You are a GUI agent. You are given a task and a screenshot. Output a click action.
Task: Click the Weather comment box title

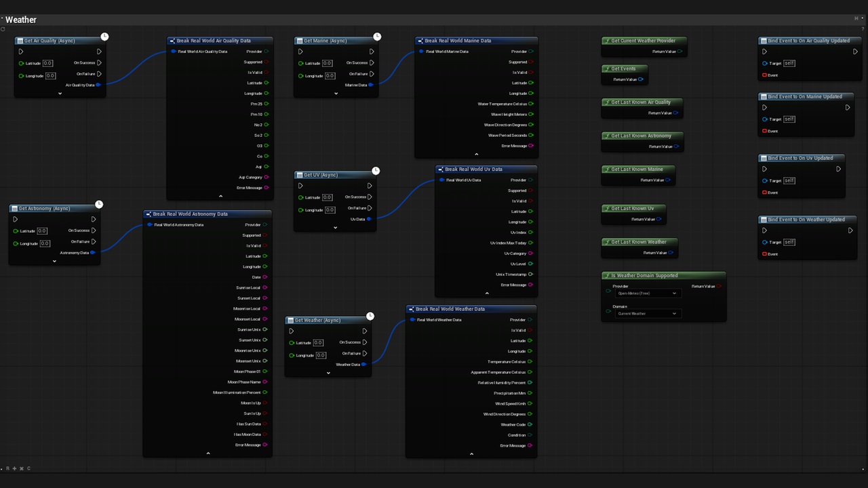(21, 20)
